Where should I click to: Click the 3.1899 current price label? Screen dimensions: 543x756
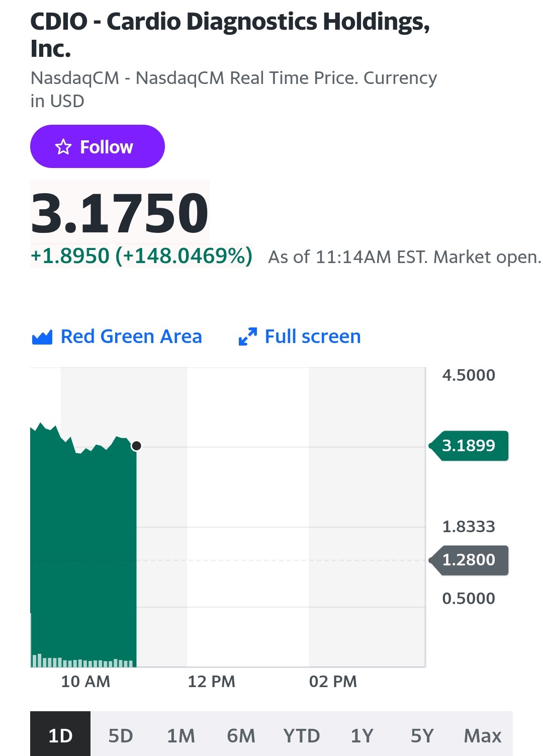click(x=469, y=446)
